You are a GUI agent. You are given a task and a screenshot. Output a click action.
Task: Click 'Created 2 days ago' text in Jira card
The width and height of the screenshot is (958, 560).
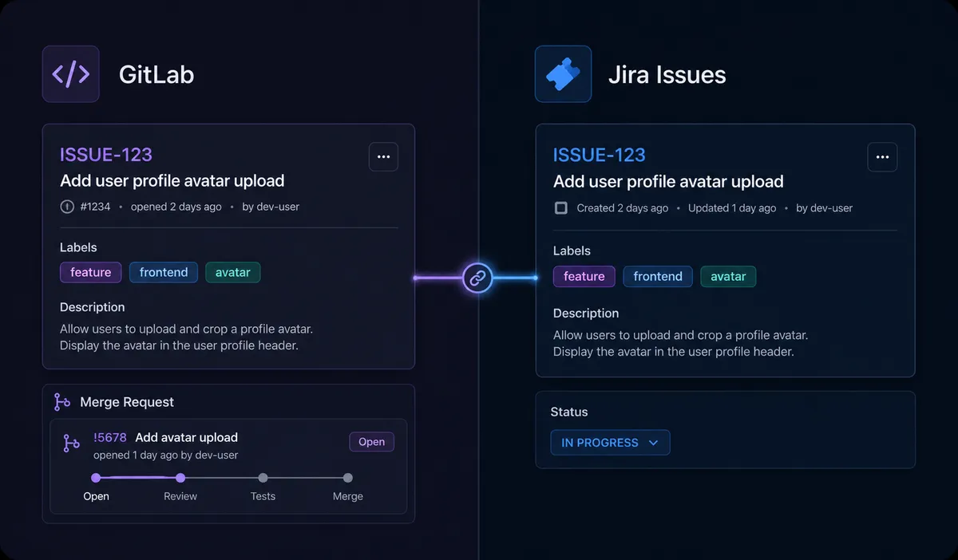(623, 208)
